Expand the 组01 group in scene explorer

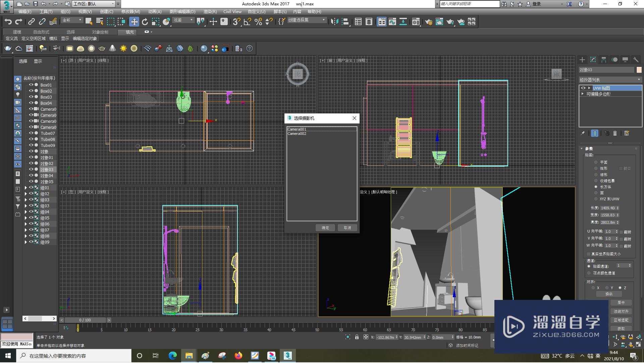click(x=25, y=188)
